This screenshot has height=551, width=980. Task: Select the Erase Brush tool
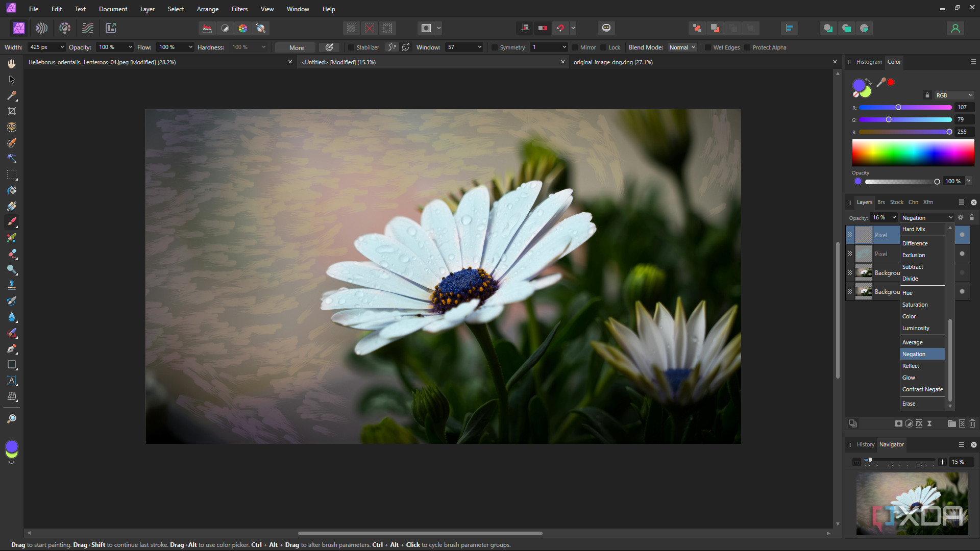click(x=12, y=254)
